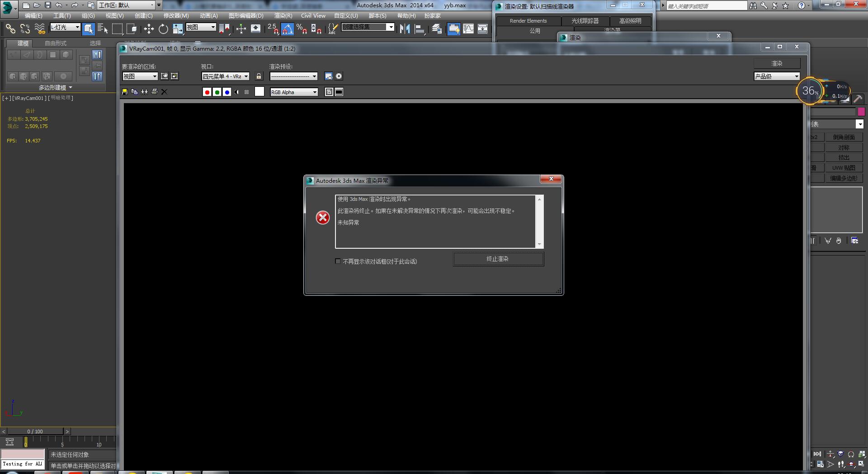Click Save Image in render frame window
This screenshot has height=474, width=868.
pyautogui.click(x=125, y=92)
